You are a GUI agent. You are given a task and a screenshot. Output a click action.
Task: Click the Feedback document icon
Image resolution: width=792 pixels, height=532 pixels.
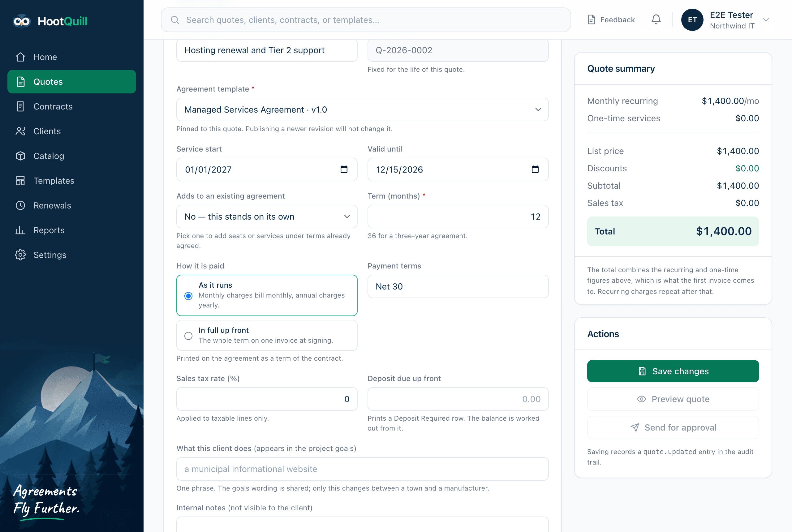point(592,20)
